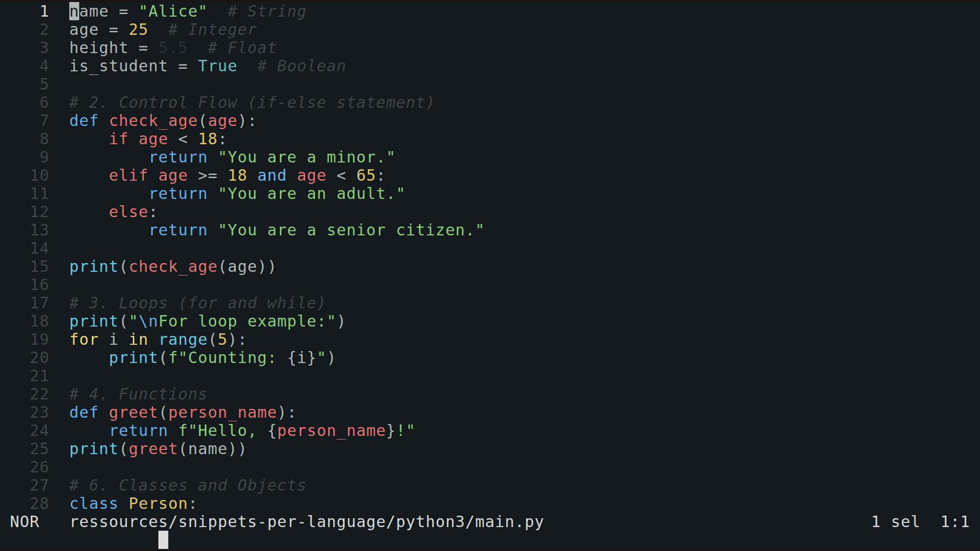The height and width of the screenshot is (551, 980).
Task: Click the class Person declaration
Action: click(132, 503)
